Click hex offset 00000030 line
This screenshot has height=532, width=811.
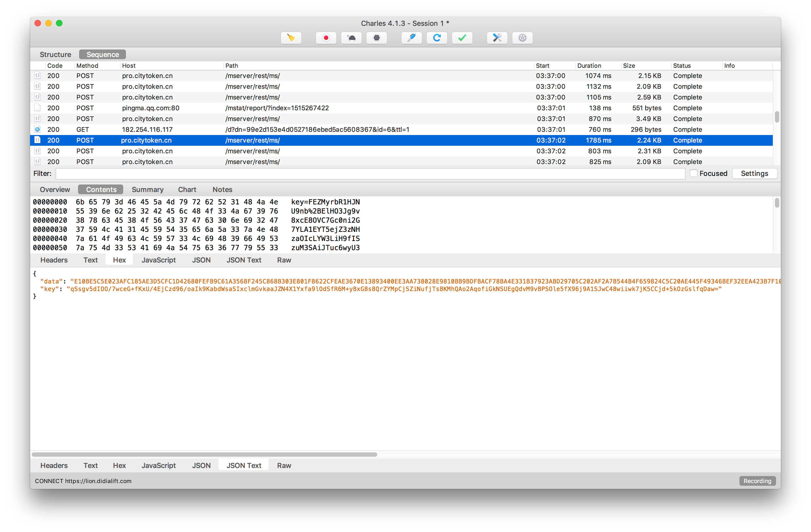tap(196, 229)
